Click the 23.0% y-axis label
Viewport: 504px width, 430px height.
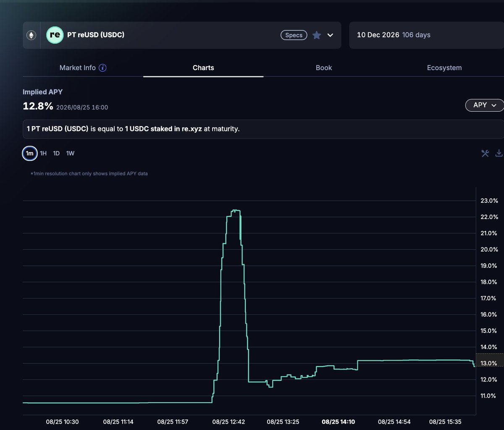coord(489,201)
